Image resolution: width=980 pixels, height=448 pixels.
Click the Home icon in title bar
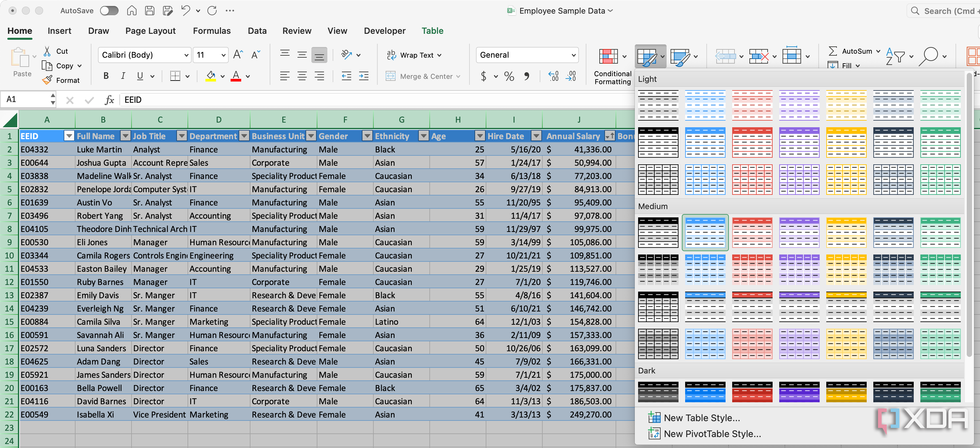[132, 11]
